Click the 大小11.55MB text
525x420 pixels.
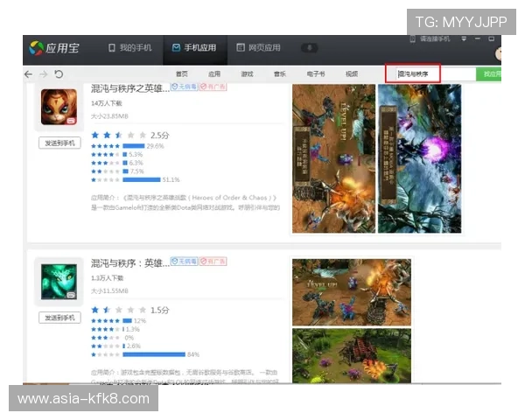point(109,291)
